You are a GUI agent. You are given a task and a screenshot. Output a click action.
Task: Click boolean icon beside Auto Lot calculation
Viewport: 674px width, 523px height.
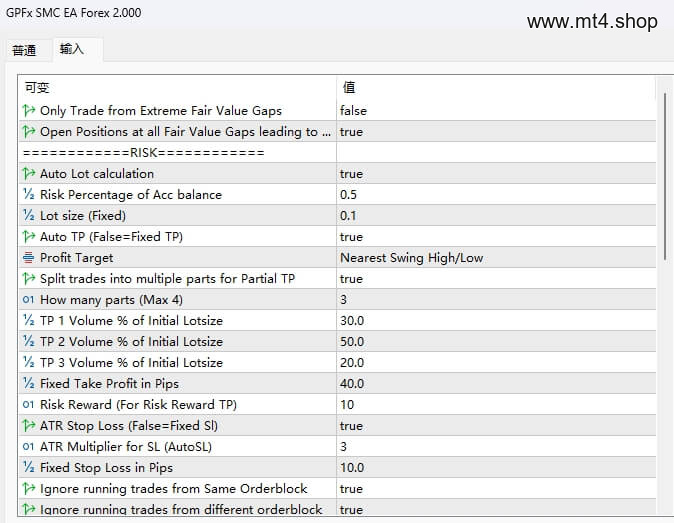[x=29, y=174]
